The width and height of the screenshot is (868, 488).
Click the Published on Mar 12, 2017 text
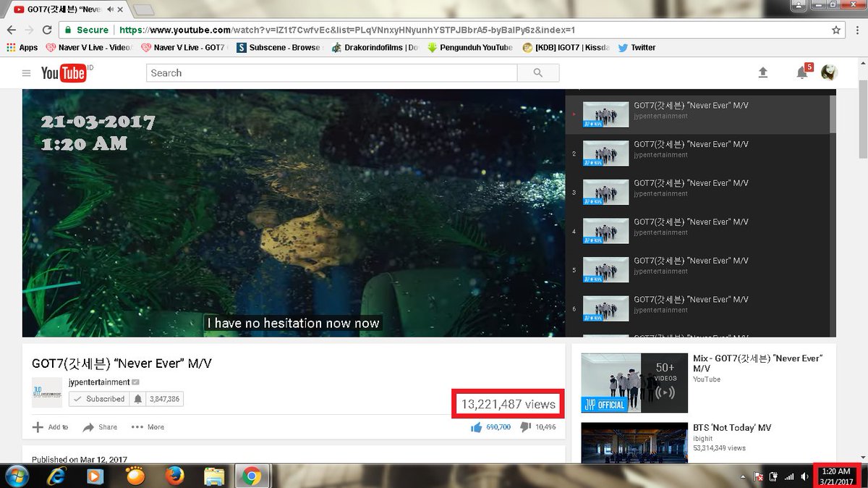tap(80, 459)
